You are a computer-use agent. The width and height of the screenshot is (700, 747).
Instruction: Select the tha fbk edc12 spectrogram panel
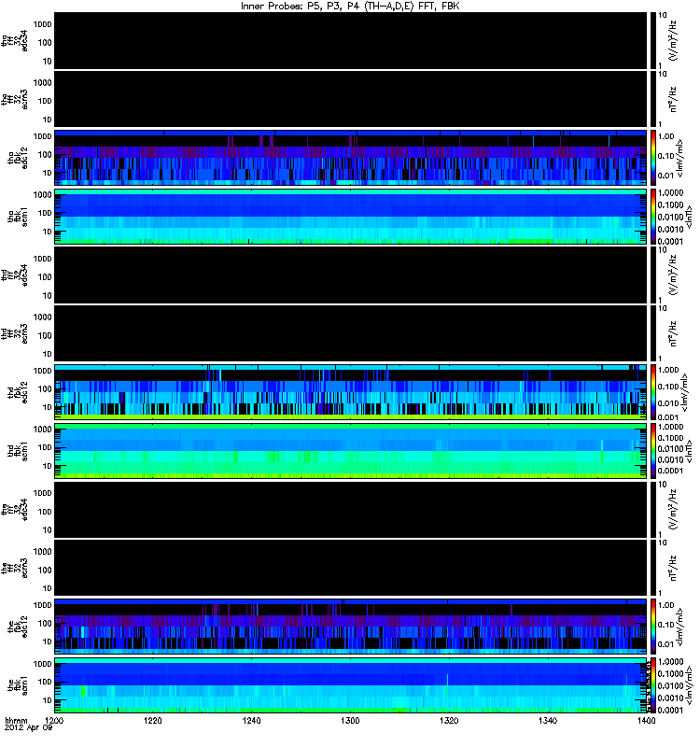tap(353, 158)
